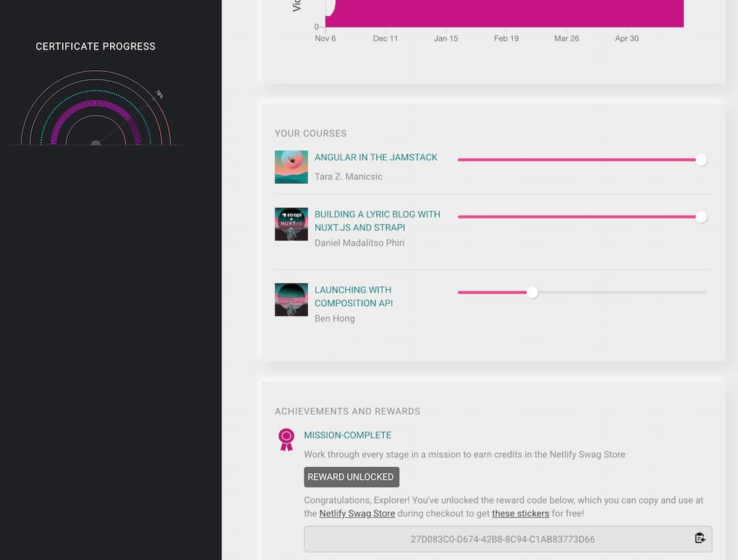Click the 'these stickers' link
Viewport: 738px width, 560px height.
pos(520,514)
